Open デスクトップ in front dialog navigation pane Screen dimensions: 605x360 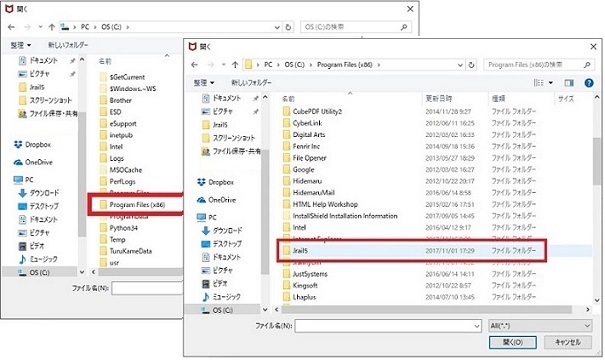coord(222,244)
